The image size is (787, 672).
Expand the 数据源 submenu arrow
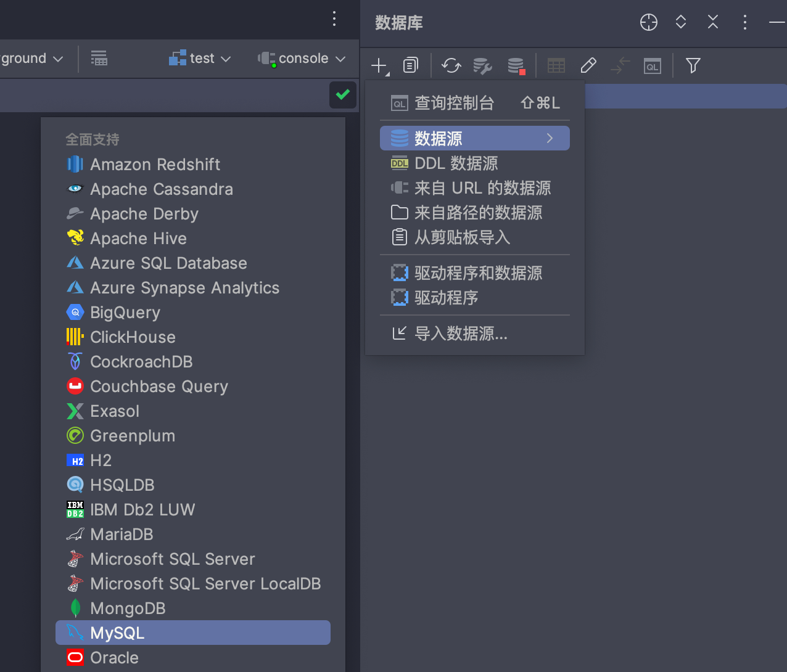click(550, 138)
